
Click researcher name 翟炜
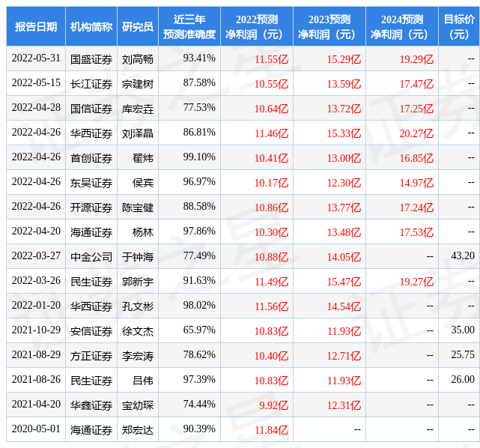143,158
